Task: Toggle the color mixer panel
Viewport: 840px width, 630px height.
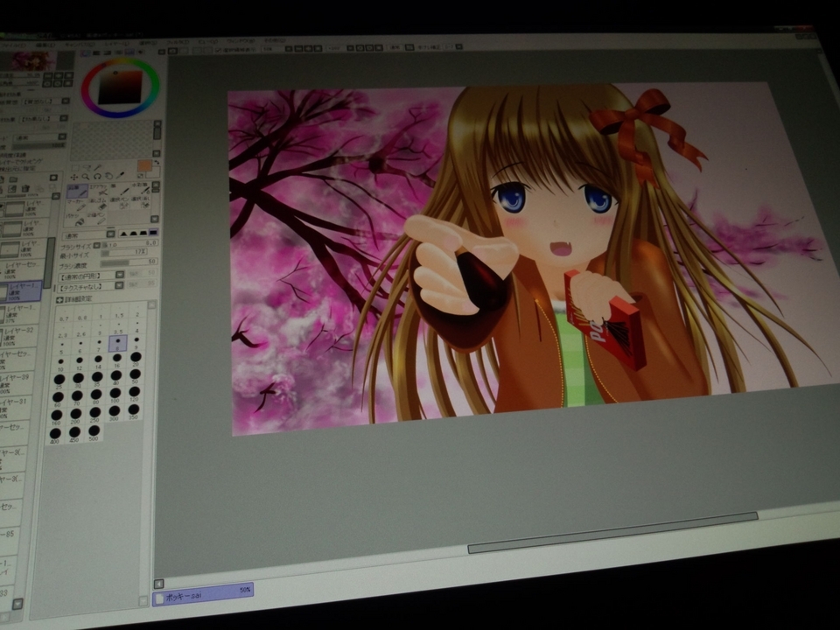Action: coord(119,52)
